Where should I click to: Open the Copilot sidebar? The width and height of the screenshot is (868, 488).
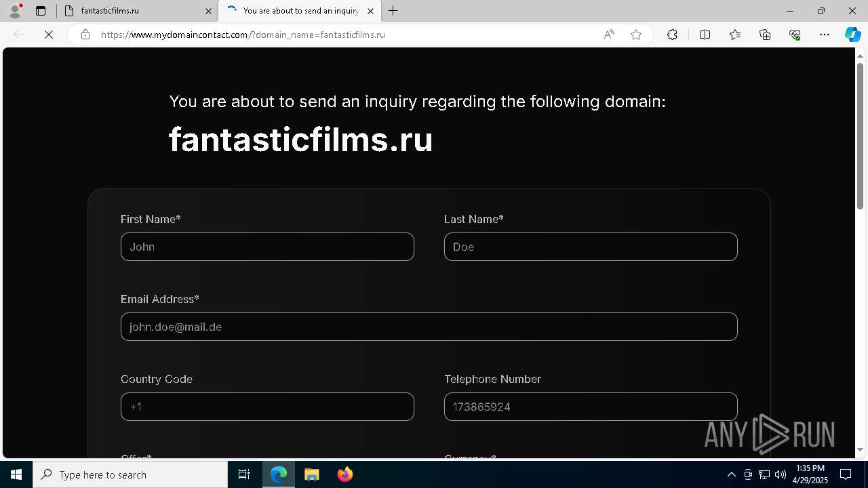pyautogui.click(x=852, y=35)
